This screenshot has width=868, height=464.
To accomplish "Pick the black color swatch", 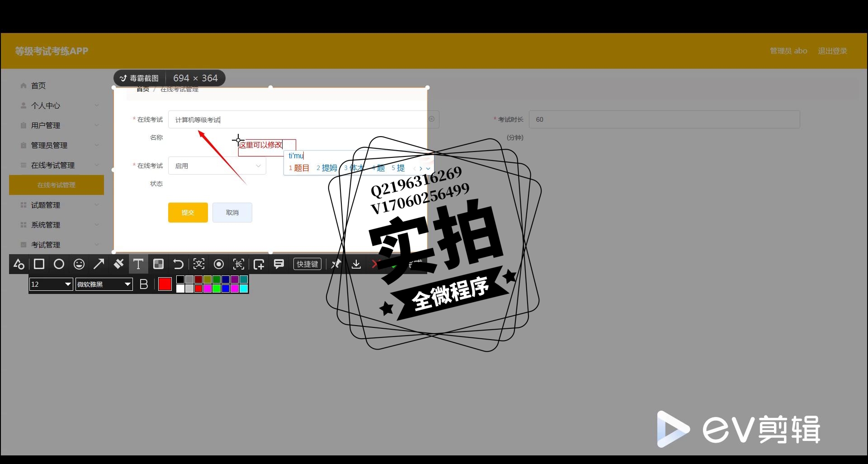I will point(180,280).
